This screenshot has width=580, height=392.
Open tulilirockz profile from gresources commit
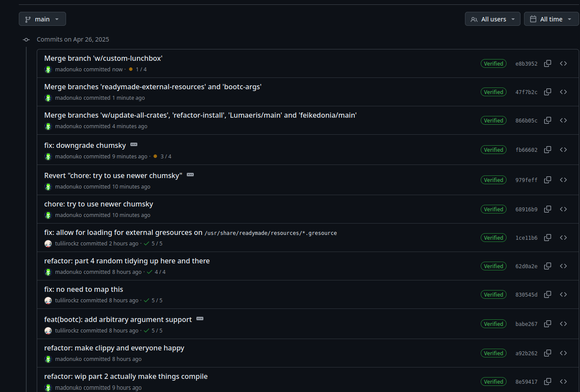click(x=67, y=244)
